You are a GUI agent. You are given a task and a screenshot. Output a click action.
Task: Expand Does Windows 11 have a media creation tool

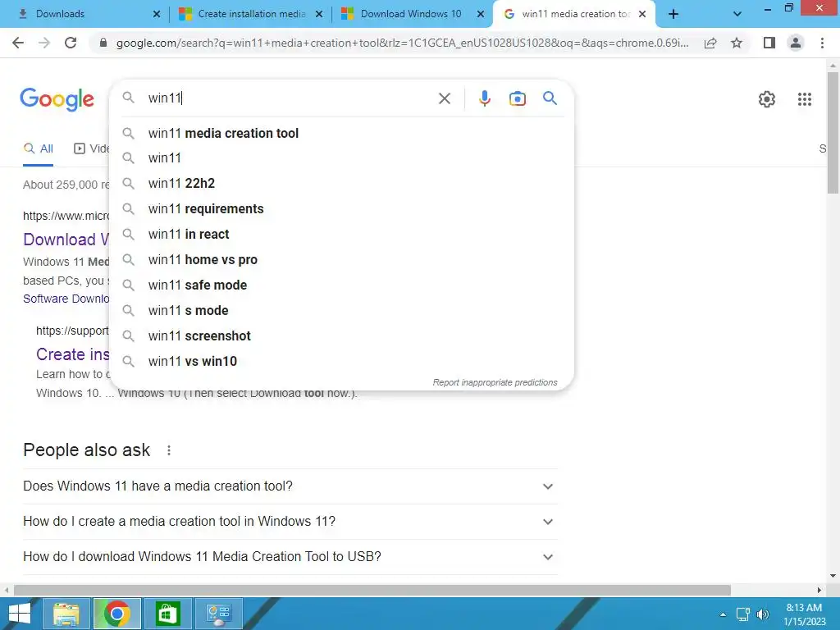pyautogui.click(x=290, y=486)
